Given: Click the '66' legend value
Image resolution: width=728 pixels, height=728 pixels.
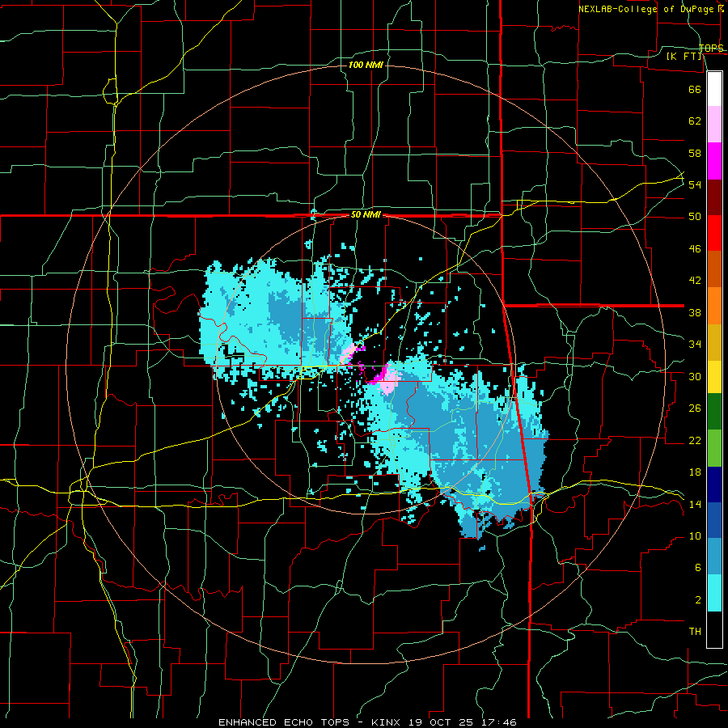Looking at the screenshot, I should (695, 89).
